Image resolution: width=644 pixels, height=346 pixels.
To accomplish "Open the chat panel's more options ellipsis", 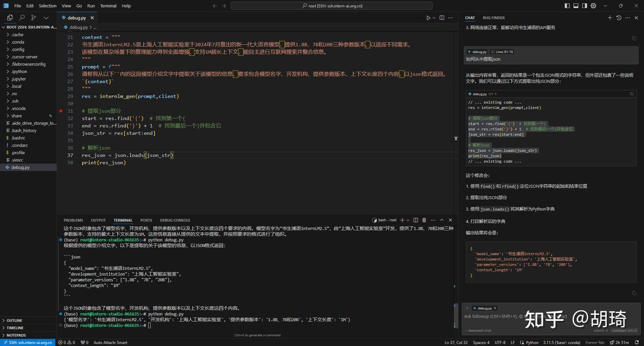I will click(x=627, y=18).
